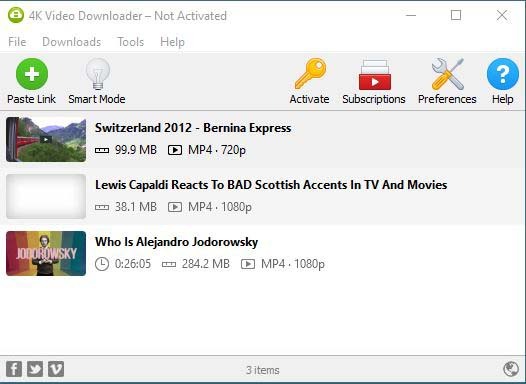Close the 4K Video Downloader window

coord(502,15)
